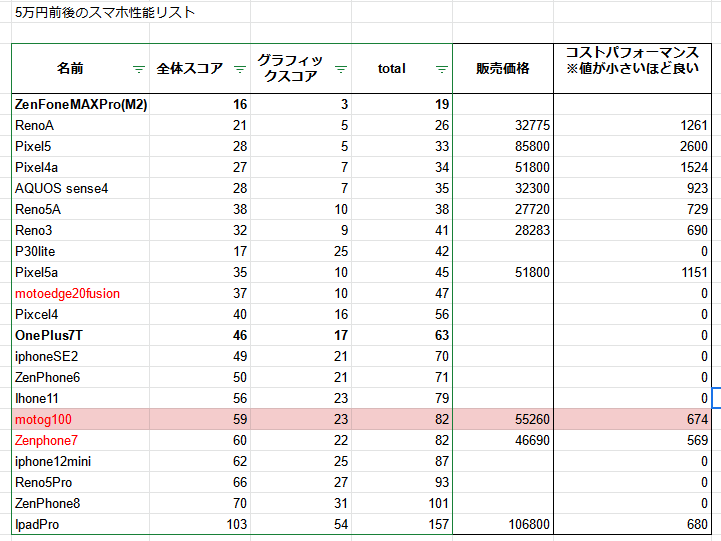Click the filter icon in グラフィックスコア header
The image size is (721, 541).
[x=341, y=69]
